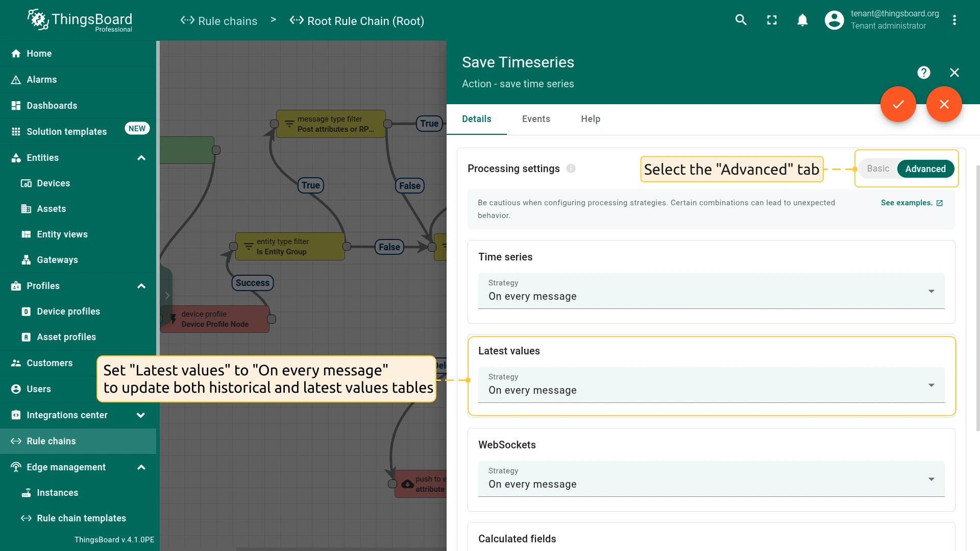
Task: Open the user account menu dots
Action: click(954, 20)
